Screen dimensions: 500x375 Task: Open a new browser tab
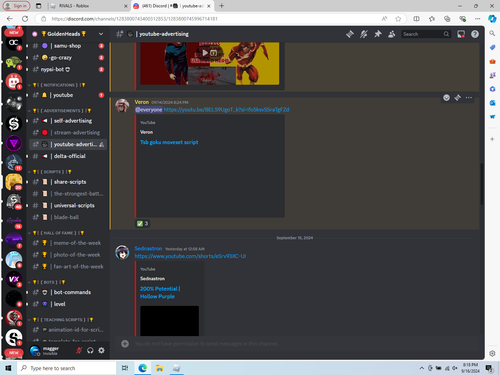(x=222, y=6)
